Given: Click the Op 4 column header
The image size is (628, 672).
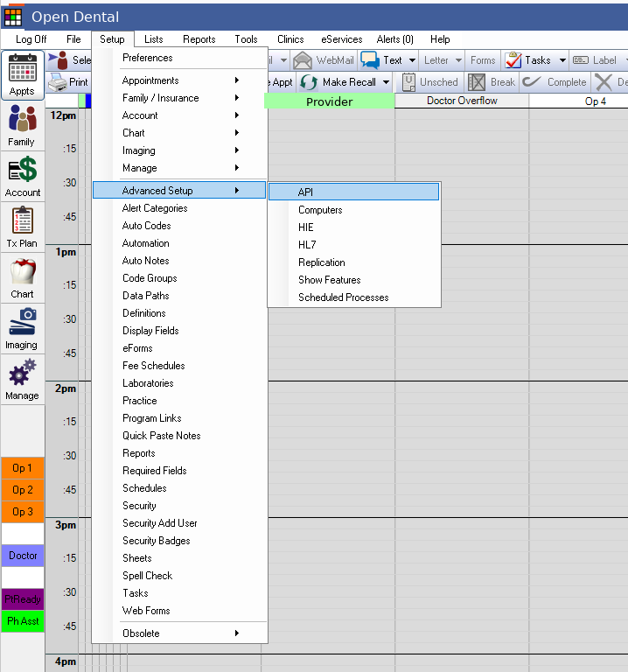Looking at the screenshot, I should click(x=595, y=101).
